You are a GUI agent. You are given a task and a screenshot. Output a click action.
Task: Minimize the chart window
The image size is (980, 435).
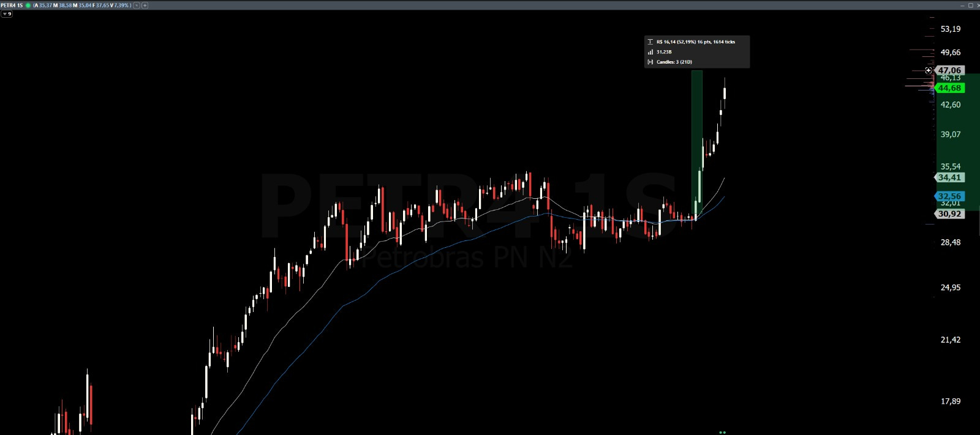pos(962,5)
